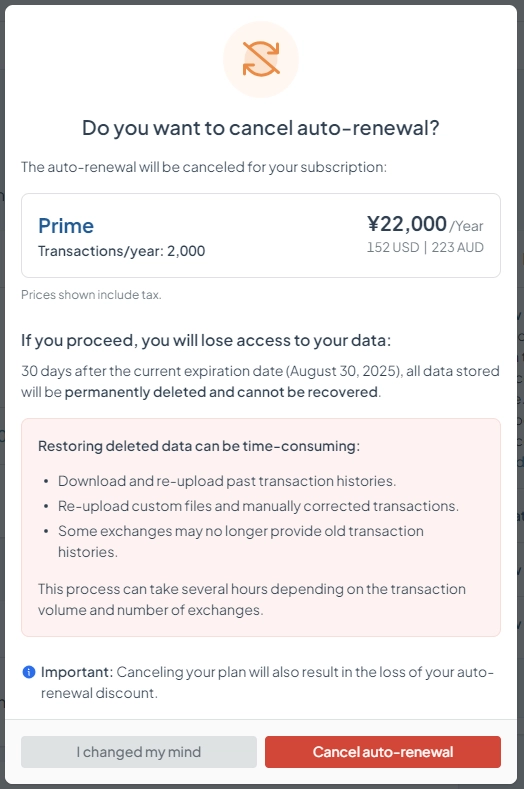Click the Prices shown include tax note
The width and height of the screenshot is (524, 789).
[x=91, y=295]
